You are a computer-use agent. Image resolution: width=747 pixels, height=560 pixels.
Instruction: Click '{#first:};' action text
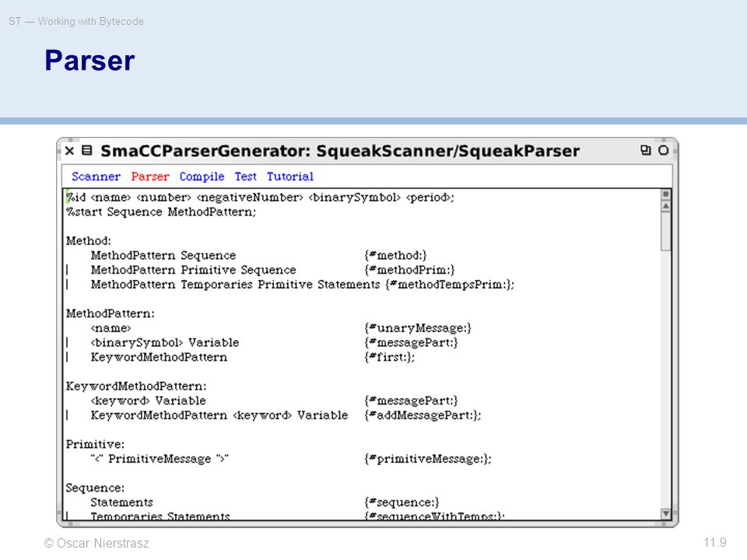click(x=390, y=357)
